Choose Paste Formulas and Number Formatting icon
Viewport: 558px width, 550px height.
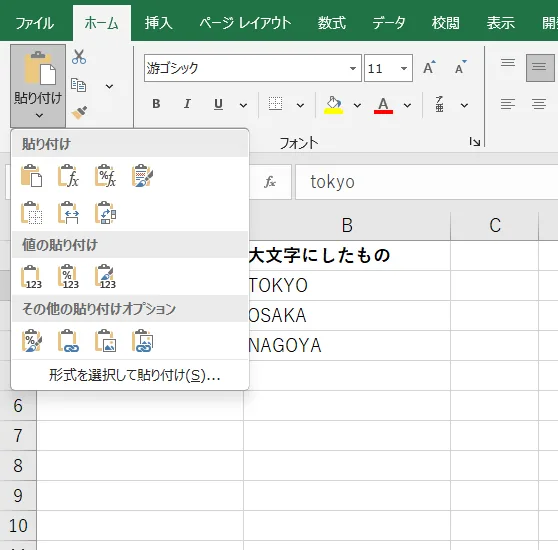pos(105,175)
